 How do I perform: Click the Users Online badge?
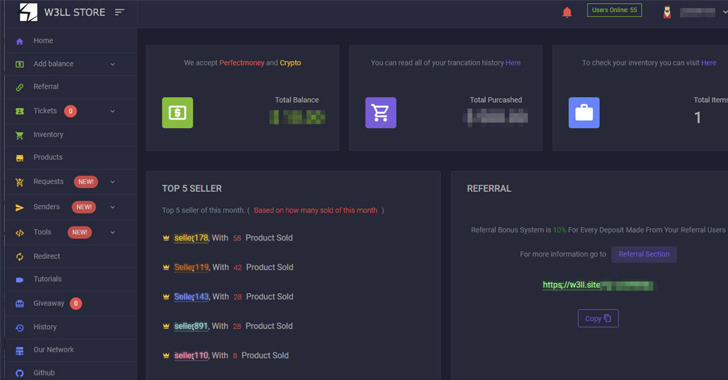[x=614, y=10]
